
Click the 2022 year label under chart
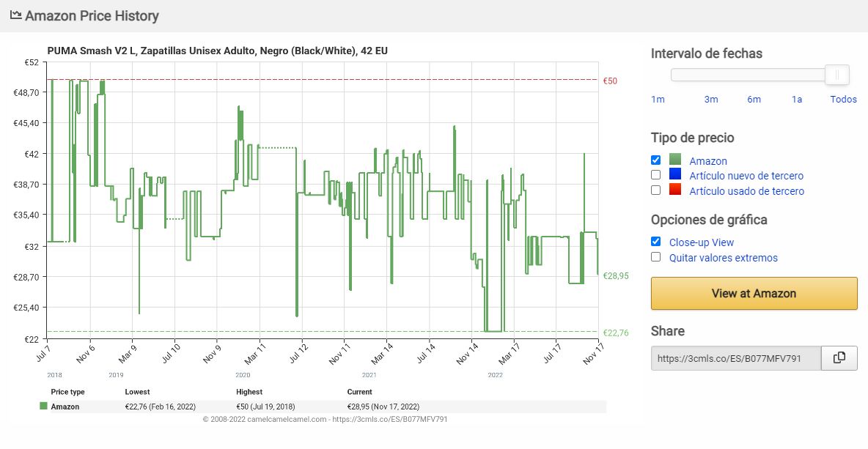tap(495, 375)
